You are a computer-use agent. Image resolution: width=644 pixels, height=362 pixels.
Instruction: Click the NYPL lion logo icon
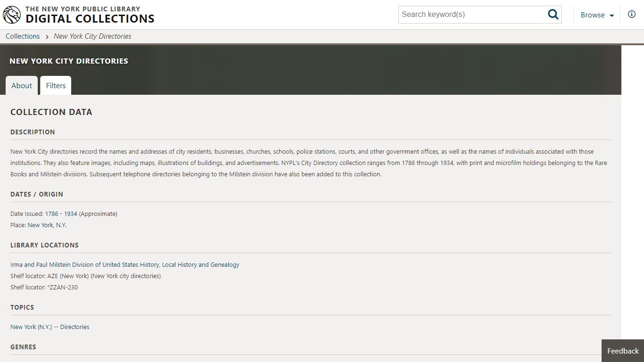click(x=12, y=15)
